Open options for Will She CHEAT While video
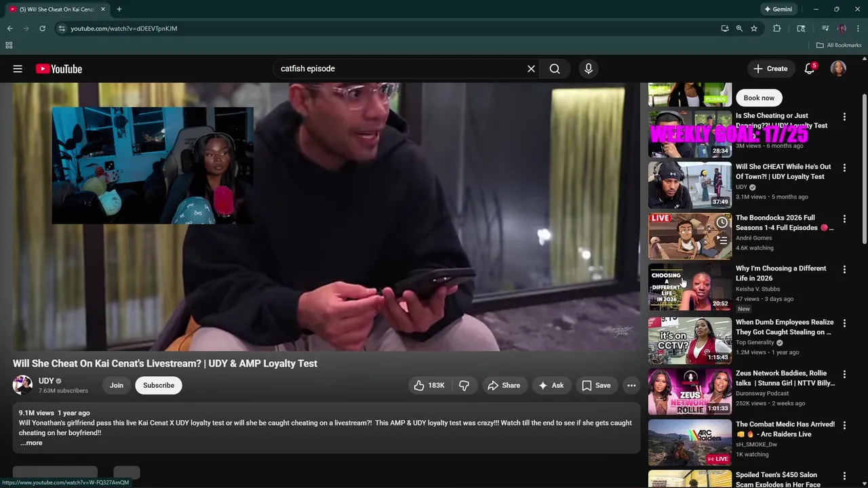Image resolution: width=868 pixels, height=488 pixels. (844, 167)
